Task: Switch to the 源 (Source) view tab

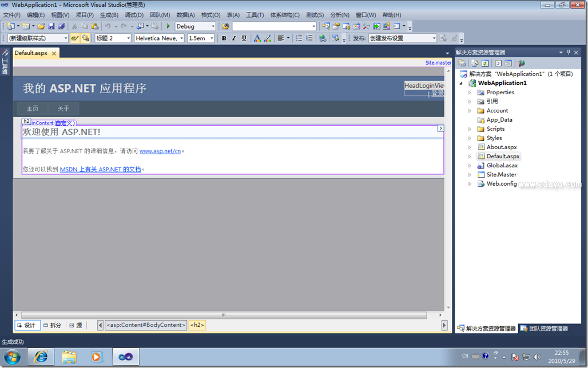Action: point(76,325)
